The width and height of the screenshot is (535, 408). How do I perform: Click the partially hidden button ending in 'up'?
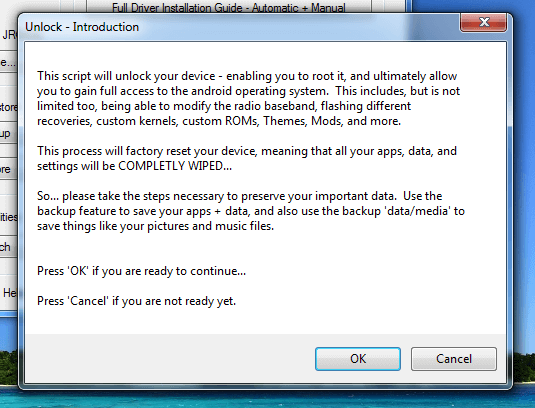pyautogui.click(x=9, y=133)
